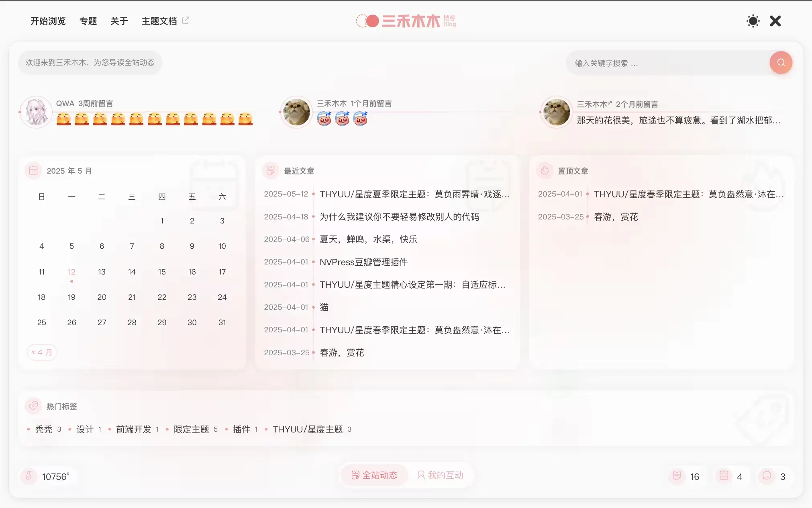Click the comment count icon showing 3
This screenshot has height=508, width=812.
click(x=767, y=476)
